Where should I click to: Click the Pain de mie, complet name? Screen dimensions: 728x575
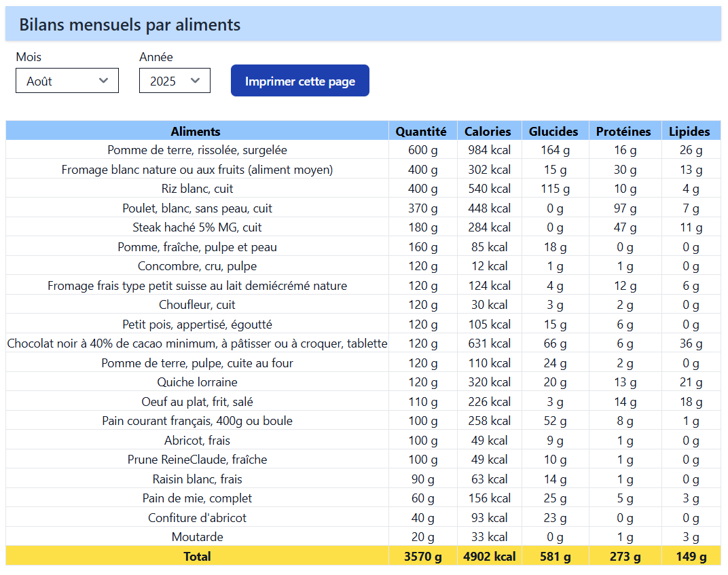[197, 498]
